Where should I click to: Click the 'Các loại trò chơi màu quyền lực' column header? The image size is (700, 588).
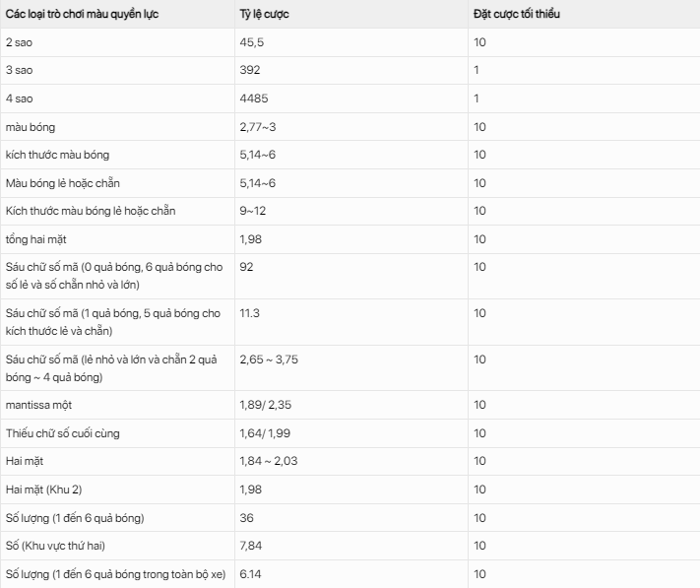tap(81, 16)
